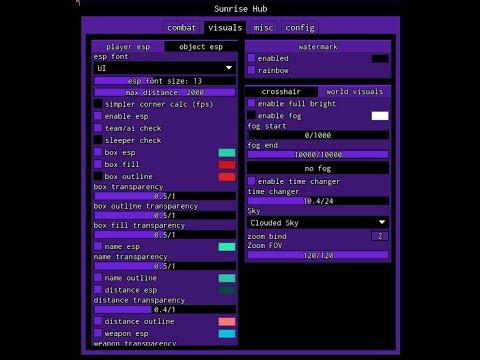Adjust the box transparency slider

point(165,196)
